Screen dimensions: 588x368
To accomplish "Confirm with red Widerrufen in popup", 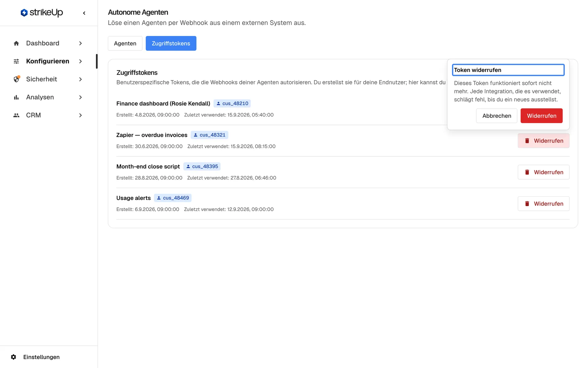I will click(542, 116).
